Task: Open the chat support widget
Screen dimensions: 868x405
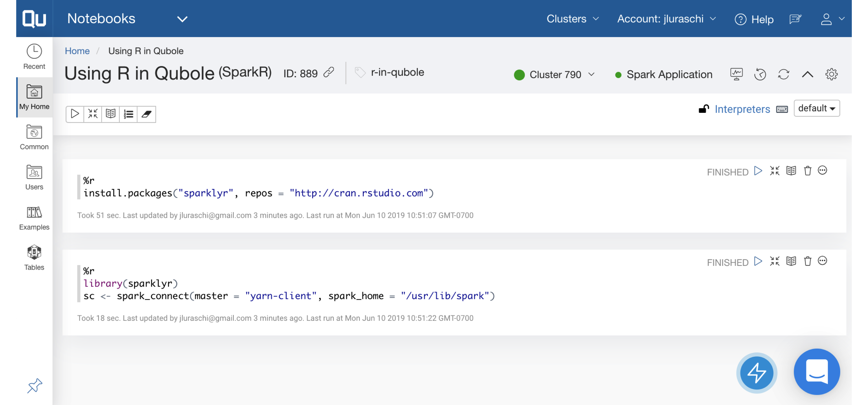Action: click(817, 372)
